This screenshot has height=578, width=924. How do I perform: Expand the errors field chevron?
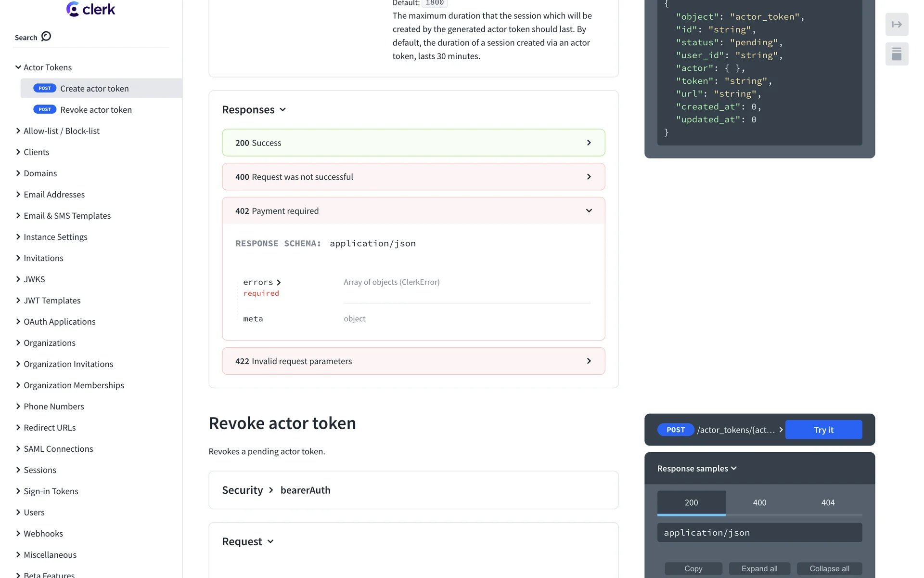pyautogui.click(x=279, y=283)
